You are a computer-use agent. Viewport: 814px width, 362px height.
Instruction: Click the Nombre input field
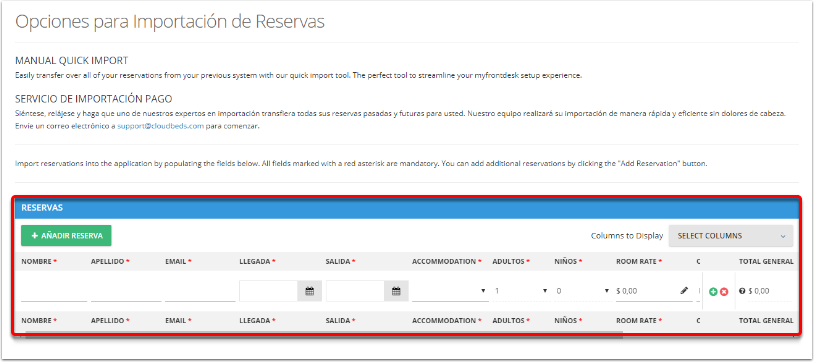tap(54, 291)
